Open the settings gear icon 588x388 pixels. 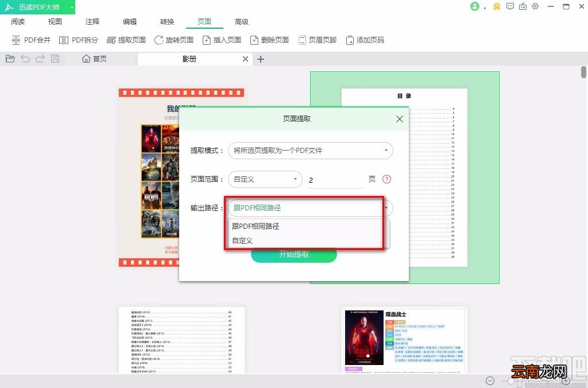click(x=536, y=6)
